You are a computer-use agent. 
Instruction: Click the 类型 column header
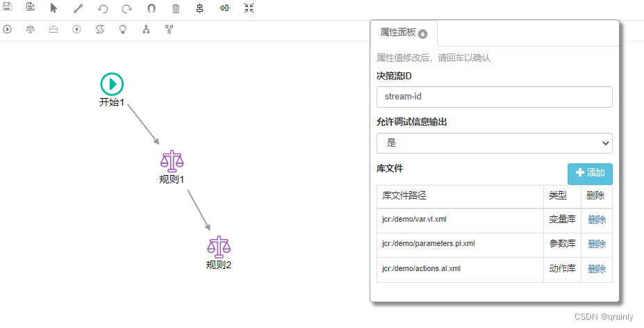pyautogui.click(x=562, y=197)
